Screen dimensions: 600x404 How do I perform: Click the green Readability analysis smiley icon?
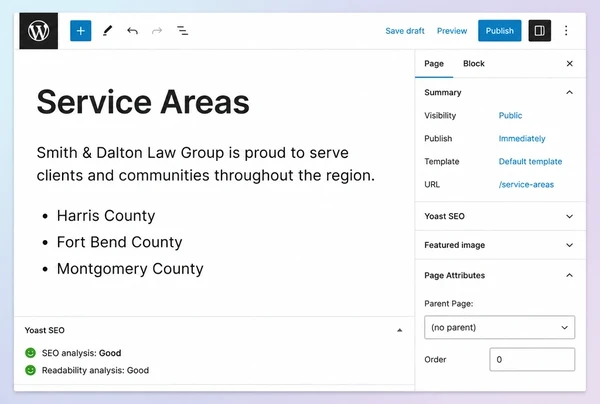(x=30, y=370)
